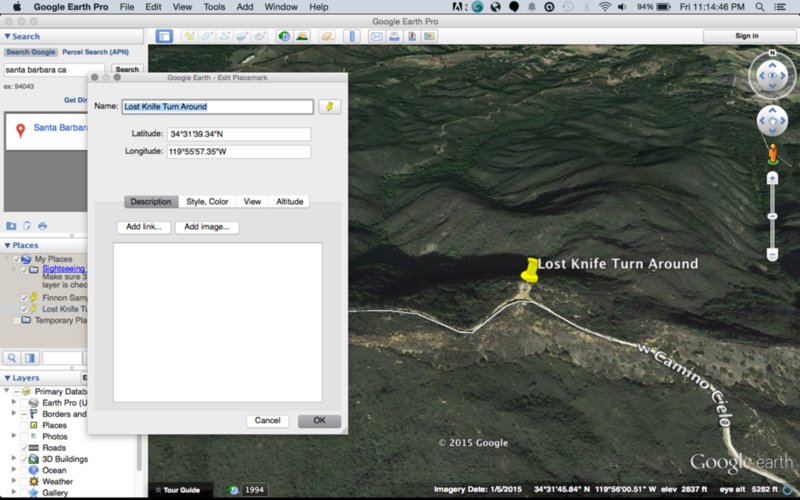Toggle the sidebar visibility toolbar button
This screenshot has width=800, height=500.
click(x=164, y=36)
